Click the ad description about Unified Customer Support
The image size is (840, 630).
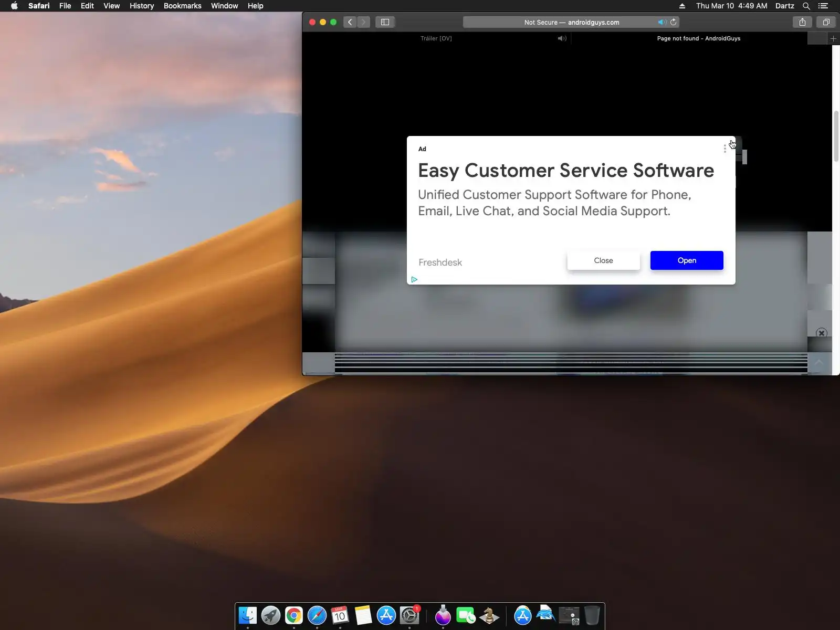tap(554, 203)
